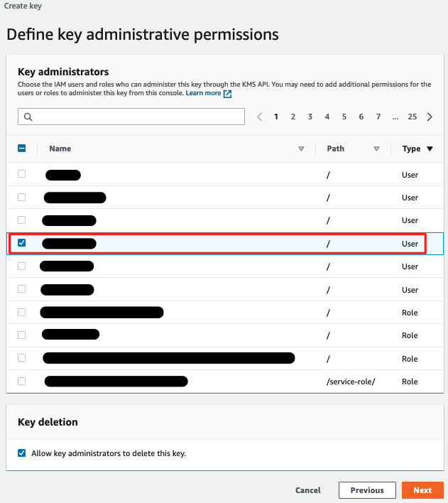
Task: Focus the key administrators search field
Action: (x=131, y=117)
